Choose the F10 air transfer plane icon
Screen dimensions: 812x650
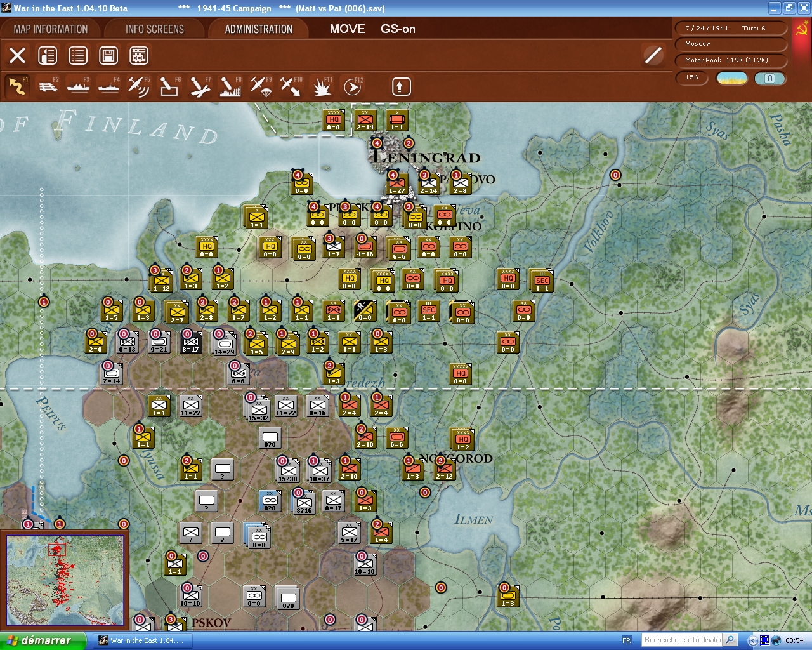291,86
